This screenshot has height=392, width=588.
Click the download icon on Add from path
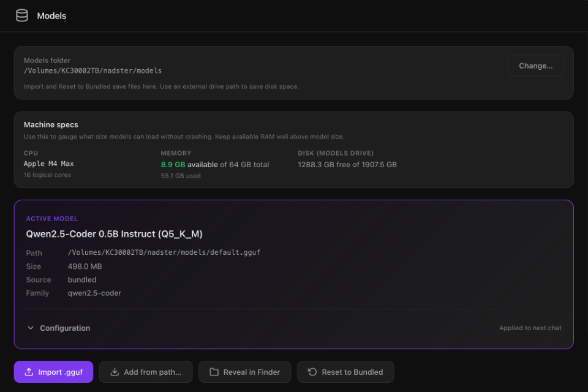[115, 372]
